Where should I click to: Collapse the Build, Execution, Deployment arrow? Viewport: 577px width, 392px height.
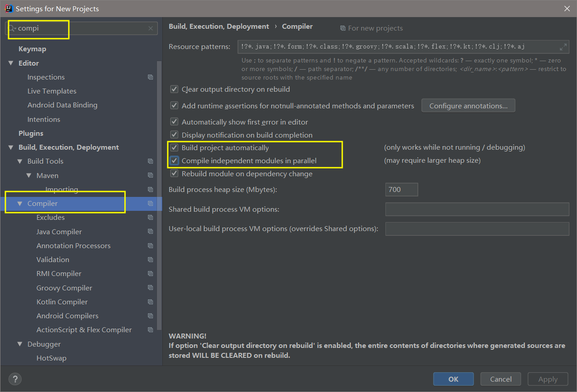pos(11,147)
